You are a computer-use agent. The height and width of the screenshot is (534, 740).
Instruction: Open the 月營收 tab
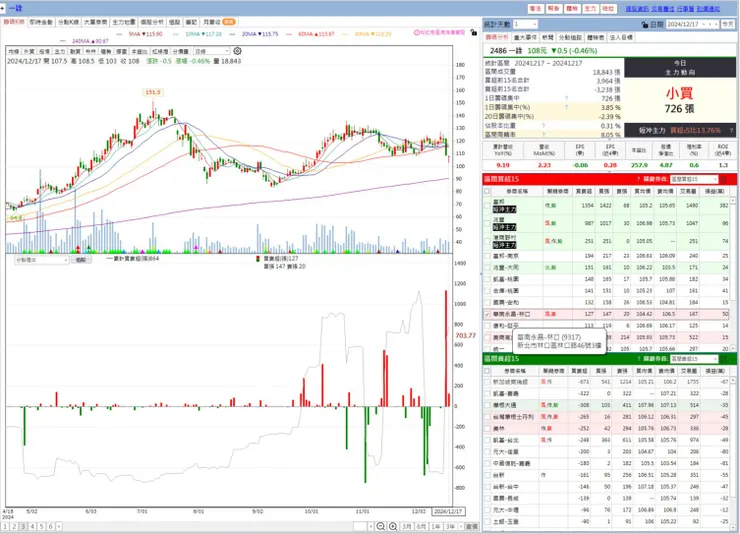pos(219,22)
